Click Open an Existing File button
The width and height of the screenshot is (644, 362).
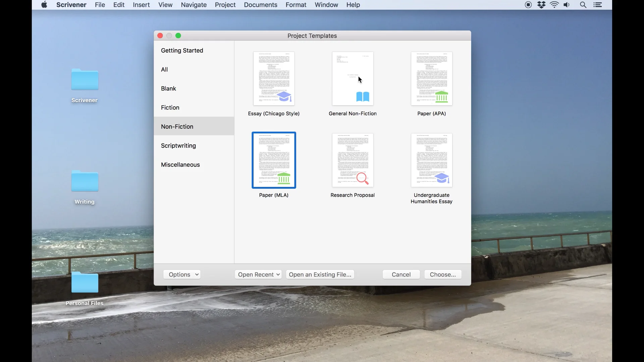320,275
